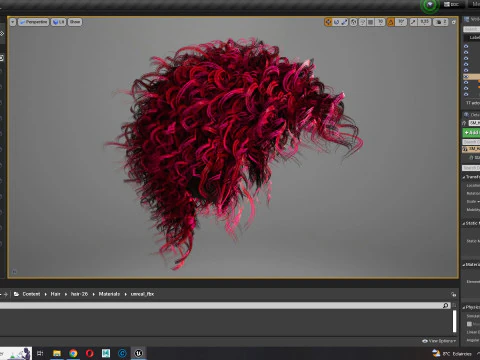Open File Explorer from the taskbar
This screenshot has height=360, width=480.
[x=57, y=353]
